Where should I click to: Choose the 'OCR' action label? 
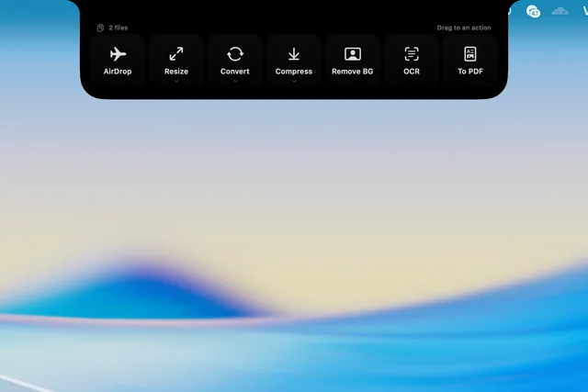412,72
